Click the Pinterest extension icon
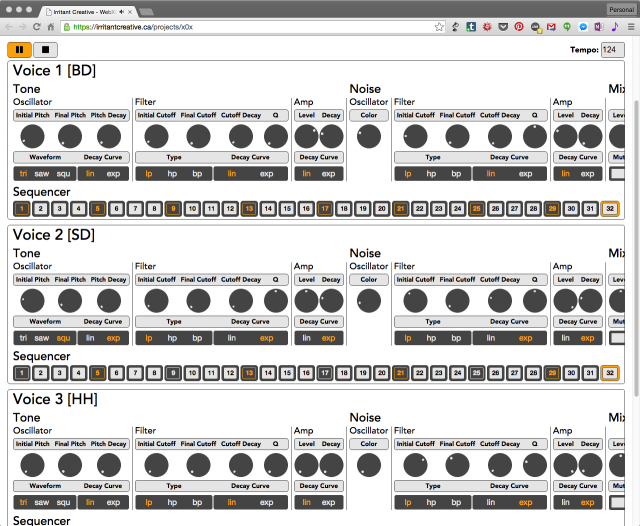 519,27
